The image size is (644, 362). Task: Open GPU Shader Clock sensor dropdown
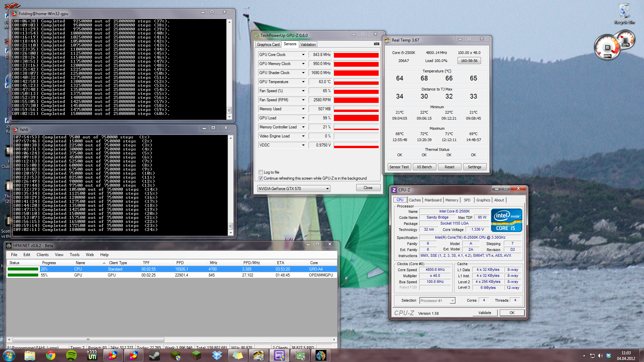pyautogui.click(x=303, y=73)
